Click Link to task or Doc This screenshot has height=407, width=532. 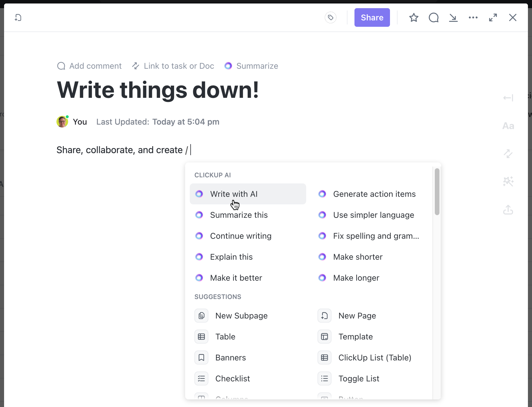[173, 66]
